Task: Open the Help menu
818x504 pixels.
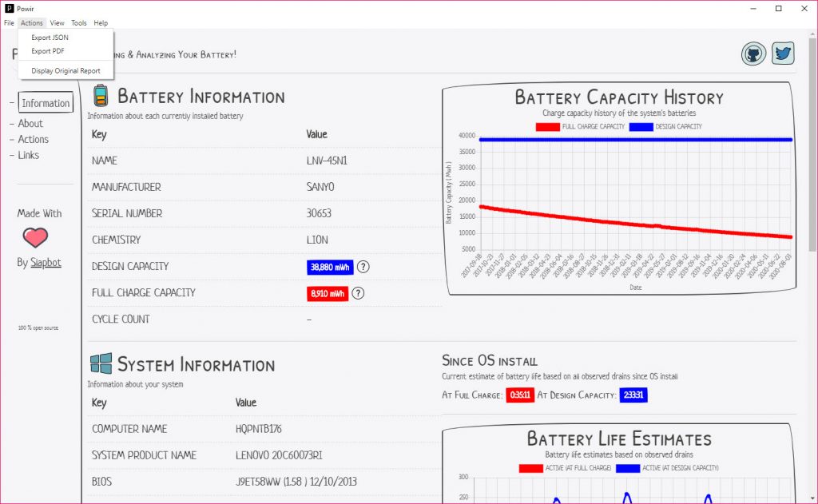Action: point(101,23)
